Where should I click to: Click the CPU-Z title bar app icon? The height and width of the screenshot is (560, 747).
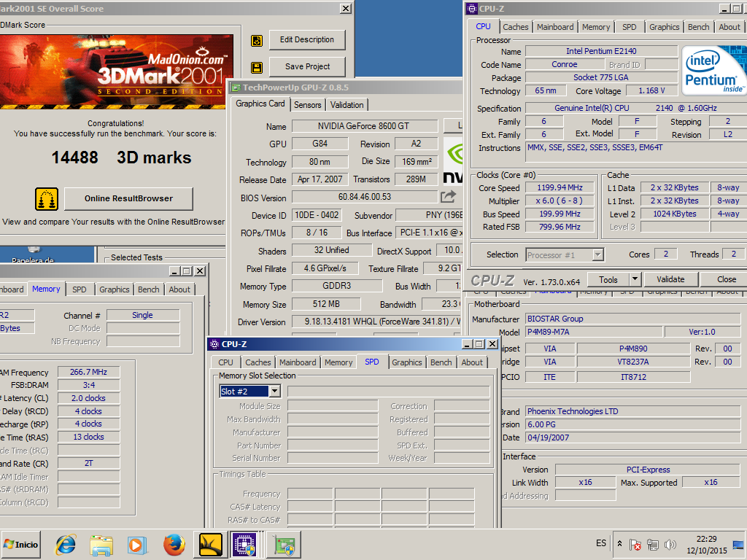click(472, 9)
